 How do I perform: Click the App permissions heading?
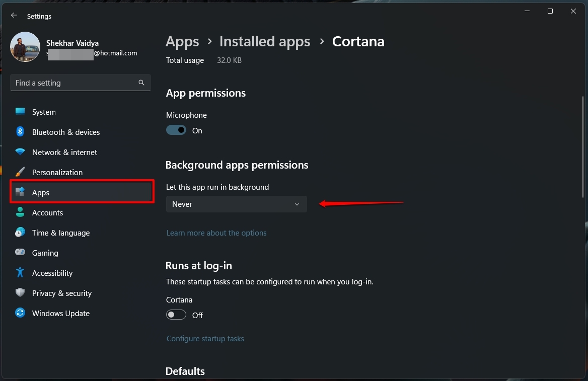(x=206, y=94)
